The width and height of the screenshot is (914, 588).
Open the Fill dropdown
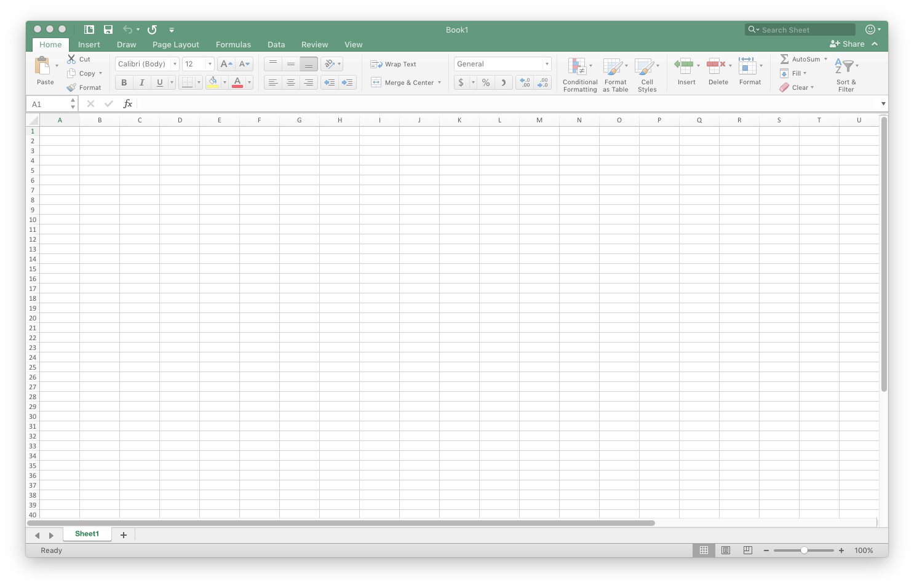(x=793, y=73)
